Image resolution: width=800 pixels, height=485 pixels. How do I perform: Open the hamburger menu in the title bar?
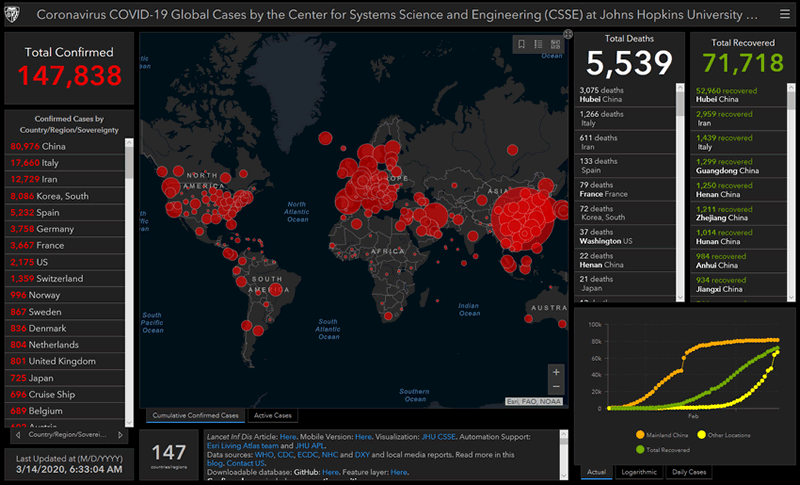[x=784, y=15]
